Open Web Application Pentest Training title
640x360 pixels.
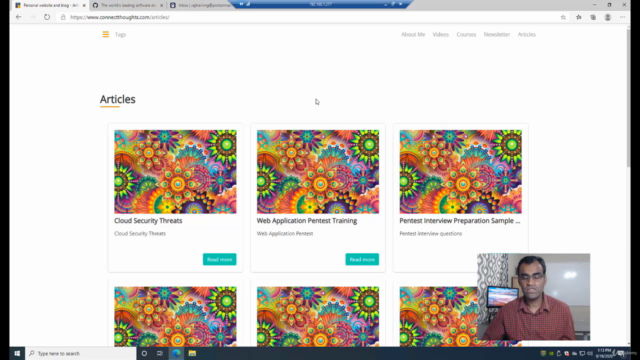pos(307,220)
